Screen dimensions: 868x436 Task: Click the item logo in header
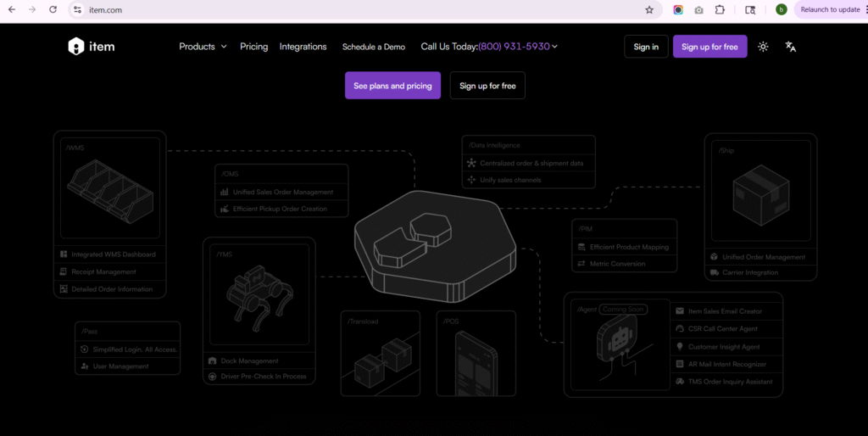pyautogui.click(x=92, y=47)
